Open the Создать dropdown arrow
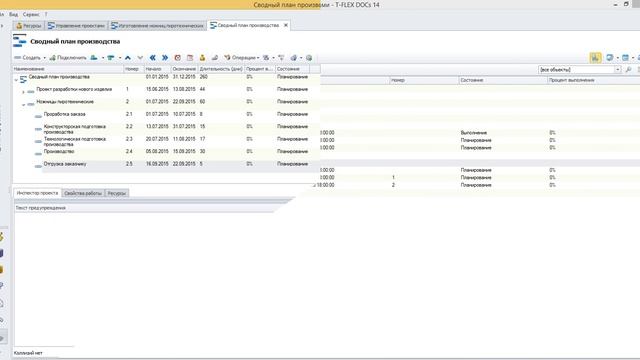640x360 pixels. pos(44,58)
